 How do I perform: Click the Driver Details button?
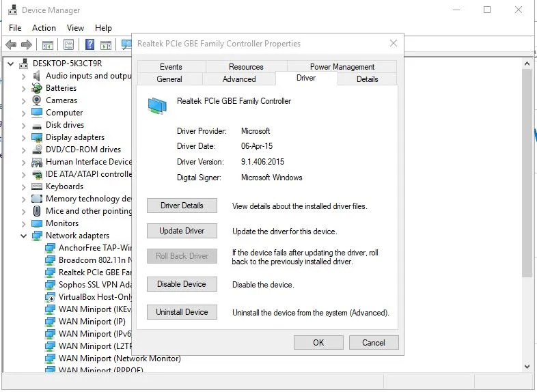pos(182,206)
